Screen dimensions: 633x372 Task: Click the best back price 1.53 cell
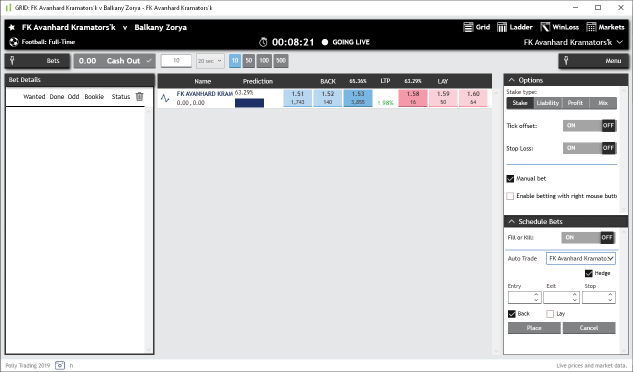click(358, 98)
